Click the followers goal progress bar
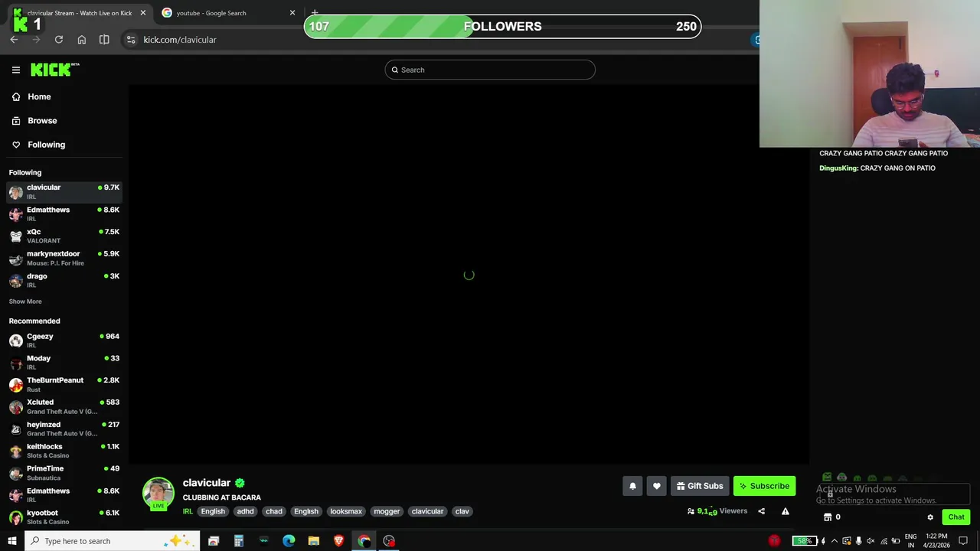Viewport: 980px width, 551px height. (x=502, y=26)
